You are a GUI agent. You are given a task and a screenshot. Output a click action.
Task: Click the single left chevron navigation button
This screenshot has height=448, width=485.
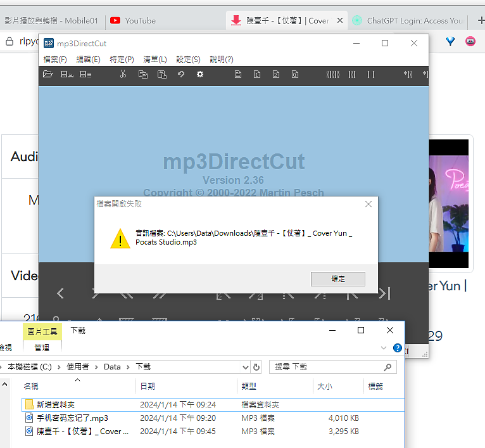60,293
